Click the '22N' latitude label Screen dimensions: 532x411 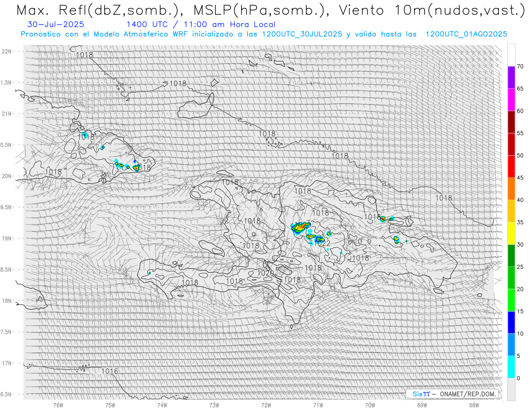7,51
